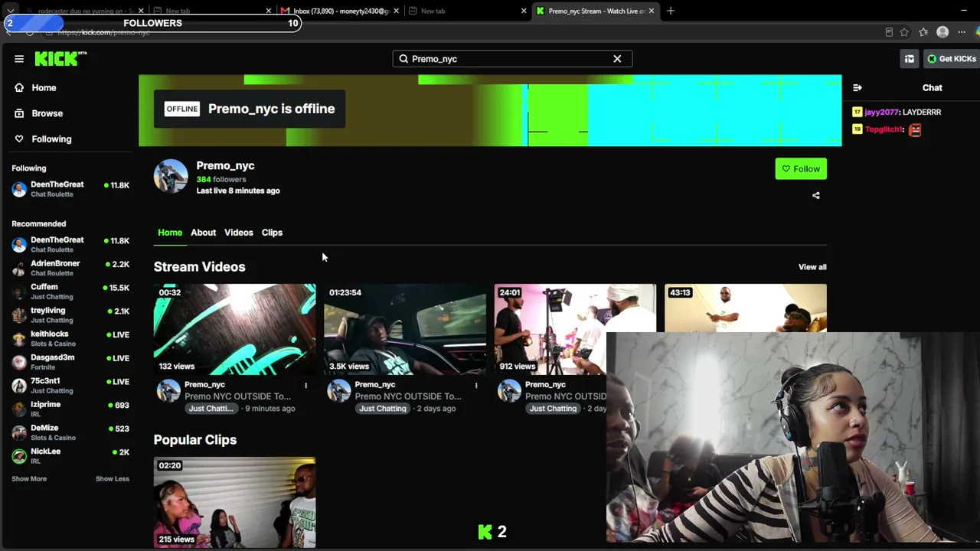This screenshot has height=551, width=980.
Task: Click the Get KICKs button
Action: 951,59
